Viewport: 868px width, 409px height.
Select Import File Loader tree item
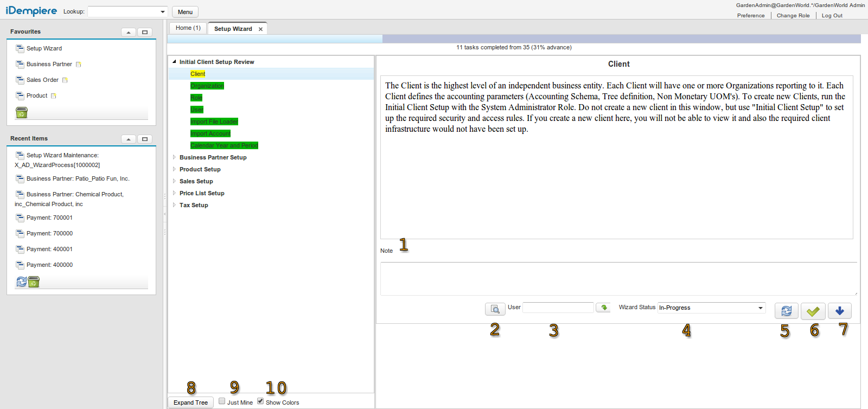pyautogui.click(x=214, y=122)
